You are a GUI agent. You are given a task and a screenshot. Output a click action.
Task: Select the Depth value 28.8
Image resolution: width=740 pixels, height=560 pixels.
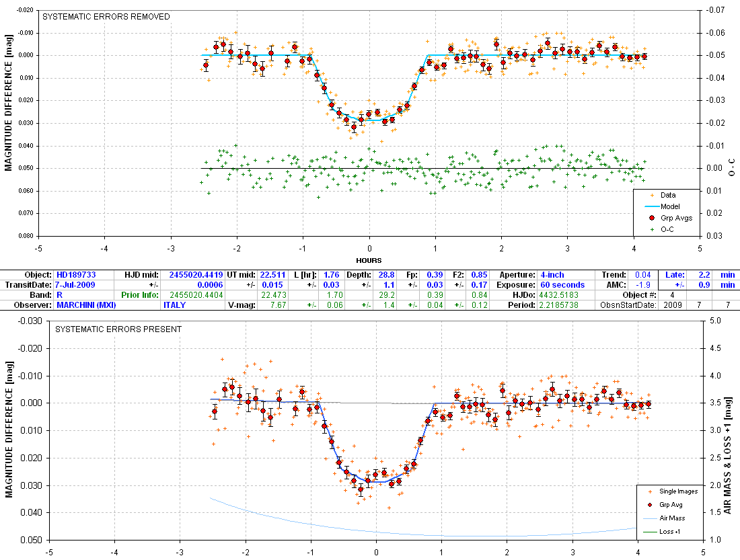(386, 274)
